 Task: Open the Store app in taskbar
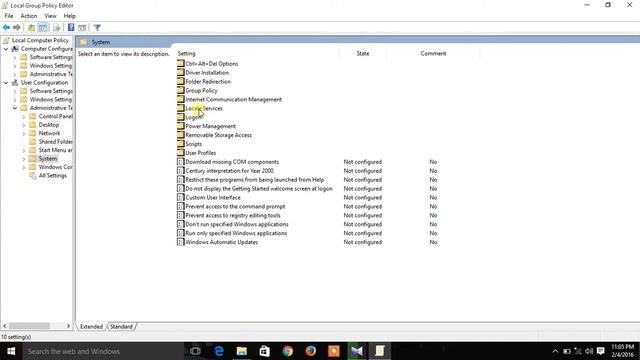click(264, 351)
